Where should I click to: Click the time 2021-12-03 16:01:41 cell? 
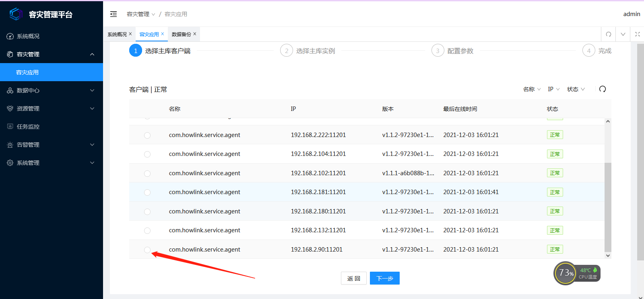471,192
